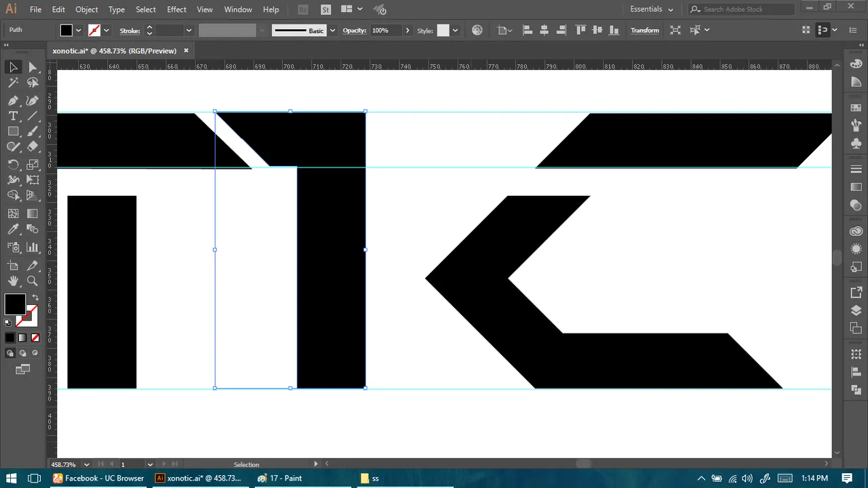
Task: Open the Window menu
Action: tap(238, 9)
